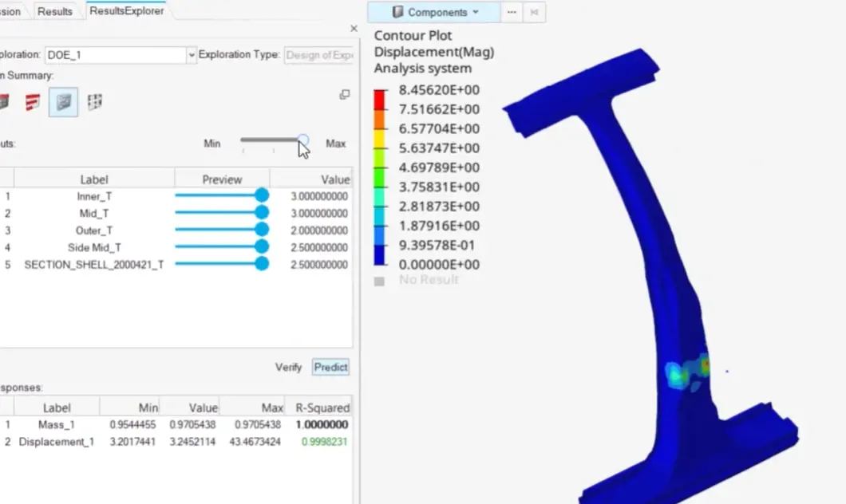Click the Exploration Type field

[x=318, y=55]
